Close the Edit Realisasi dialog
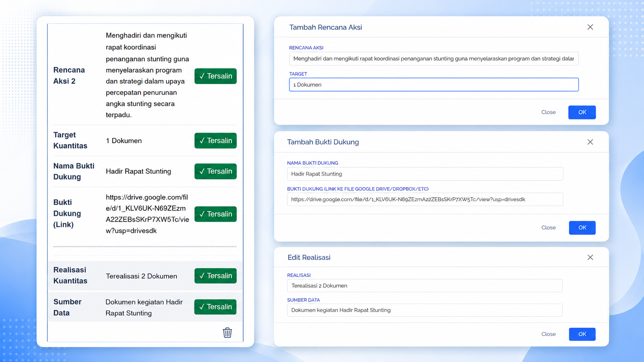Image resolution: width=644 pixels, height=362 pixels. tap(590, 257)
